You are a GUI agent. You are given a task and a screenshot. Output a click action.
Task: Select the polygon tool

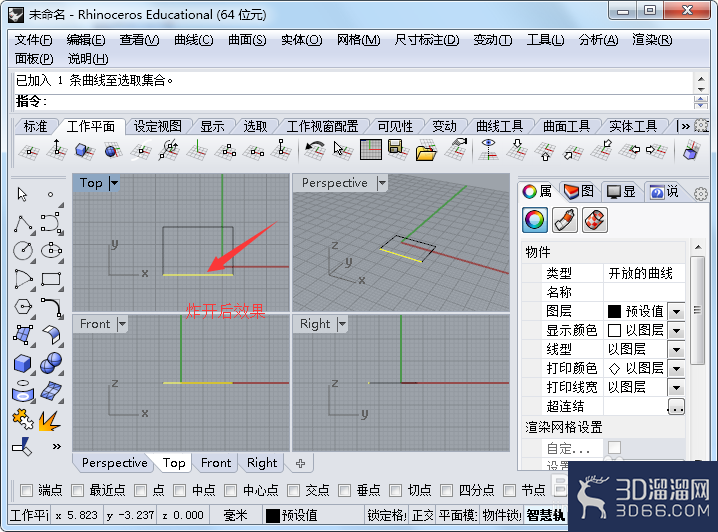coord(23,306)
